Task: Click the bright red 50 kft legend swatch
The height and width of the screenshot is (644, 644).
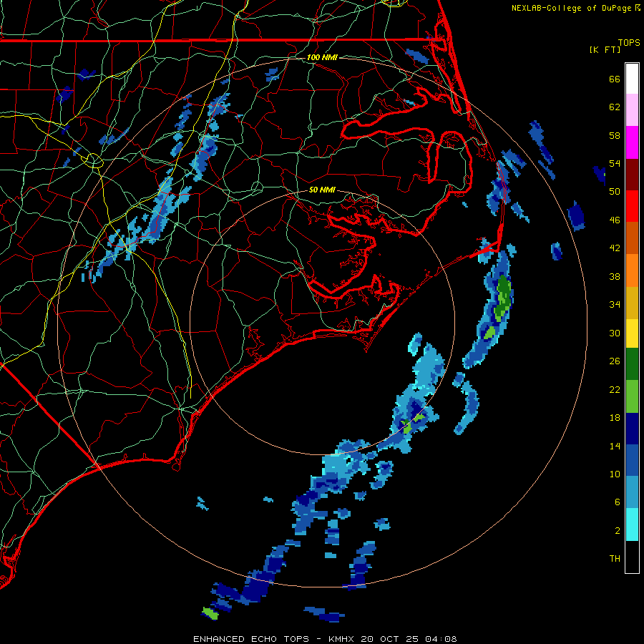Action: point(632,206)
